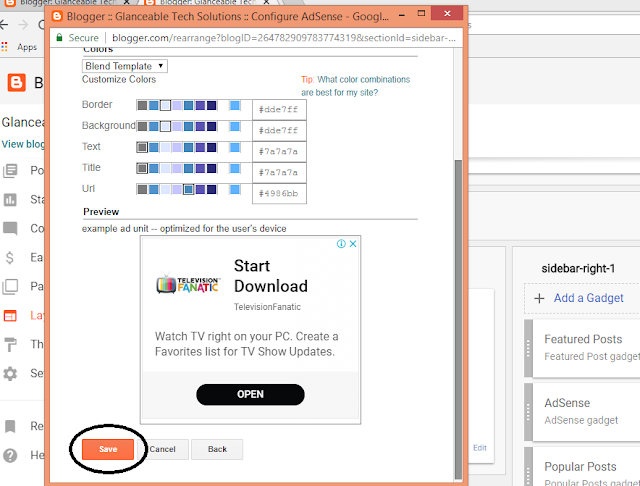Click the OPEN button in the ad preview
This screenshot has height=486, width=640.
[250, 394]
